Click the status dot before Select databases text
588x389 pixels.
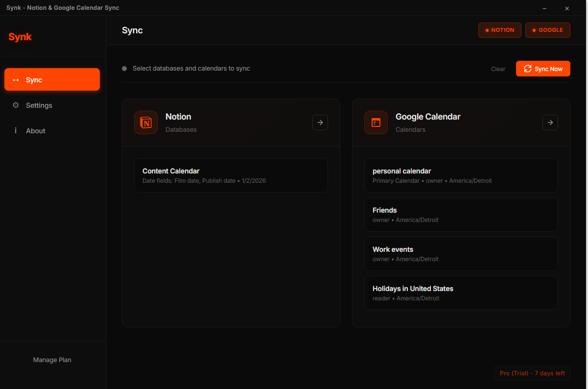coord(124,69)
